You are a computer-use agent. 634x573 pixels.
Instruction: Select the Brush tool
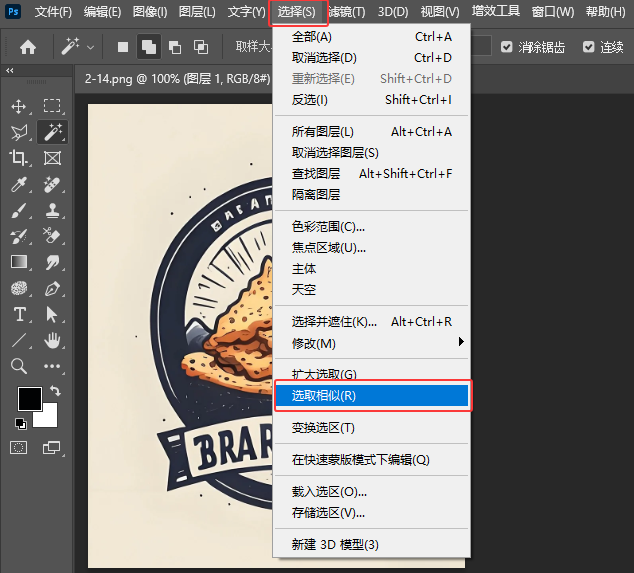tap(19, 210)
